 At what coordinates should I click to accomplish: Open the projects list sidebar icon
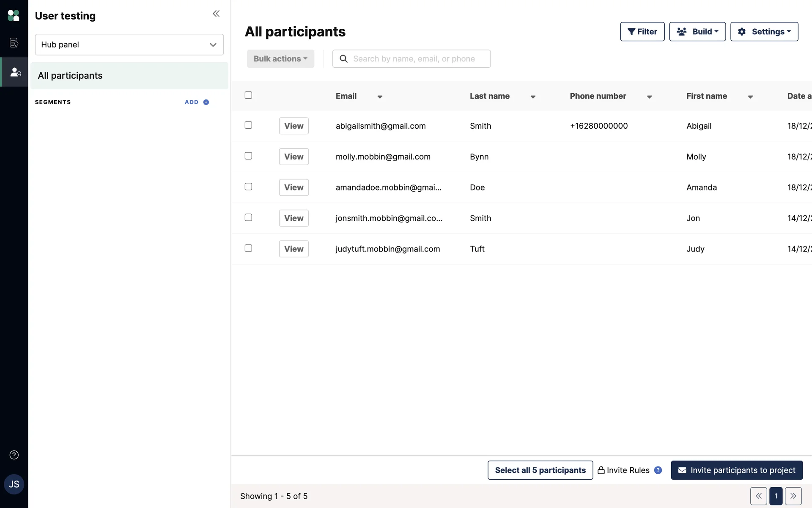coord(14,43)
